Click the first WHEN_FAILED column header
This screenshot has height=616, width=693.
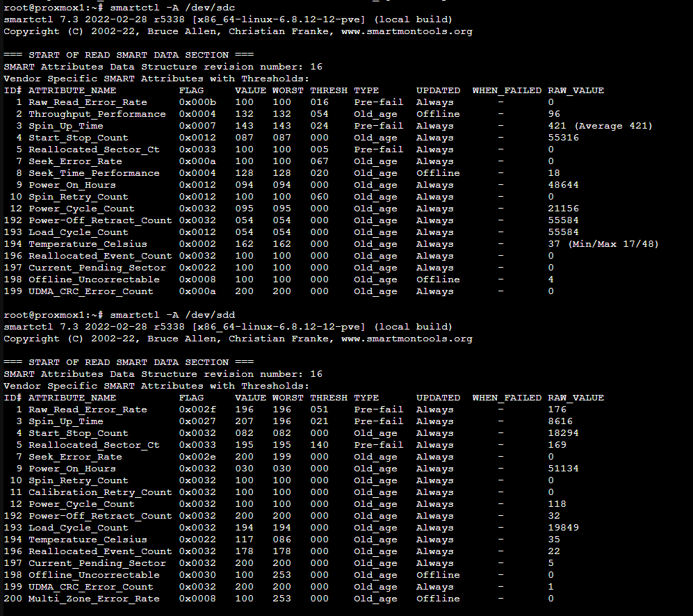point(507,90)
